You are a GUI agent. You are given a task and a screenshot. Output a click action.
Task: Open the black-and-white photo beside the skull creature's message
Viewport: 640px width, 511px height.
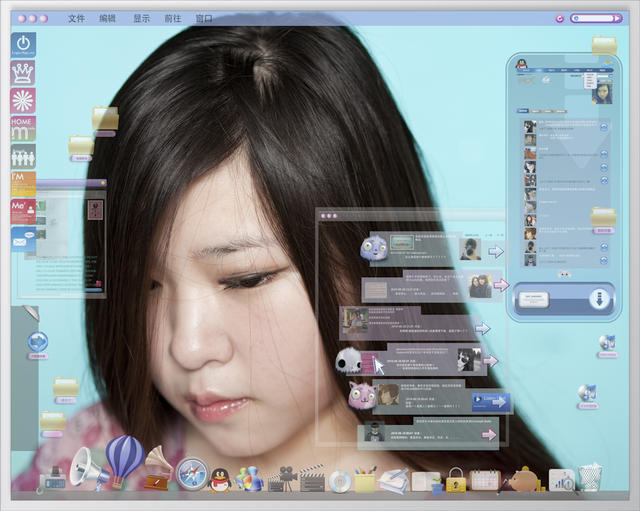[x=469, y=360]
